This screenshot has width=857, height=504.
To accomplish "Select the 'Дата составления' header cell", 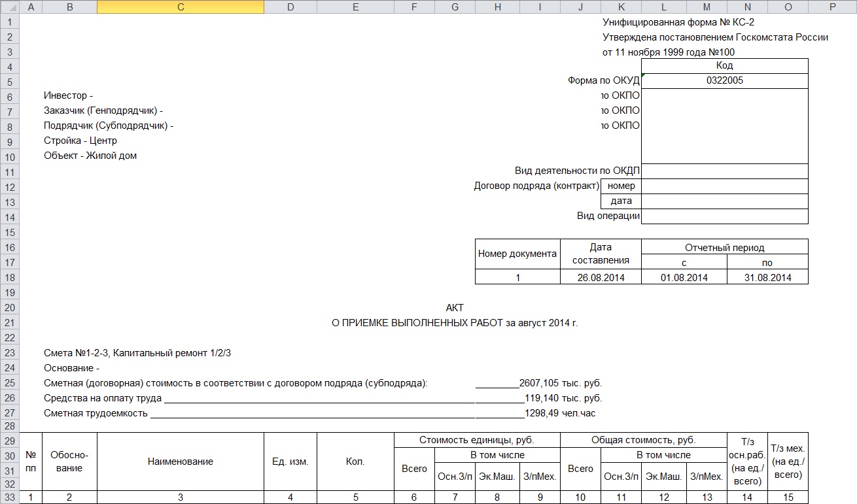I will (x=601, y=254).
